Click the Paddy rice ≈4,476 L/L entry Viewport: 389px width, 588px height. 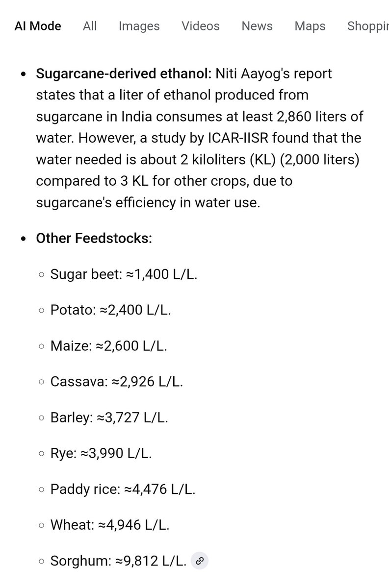coord(123,489)
